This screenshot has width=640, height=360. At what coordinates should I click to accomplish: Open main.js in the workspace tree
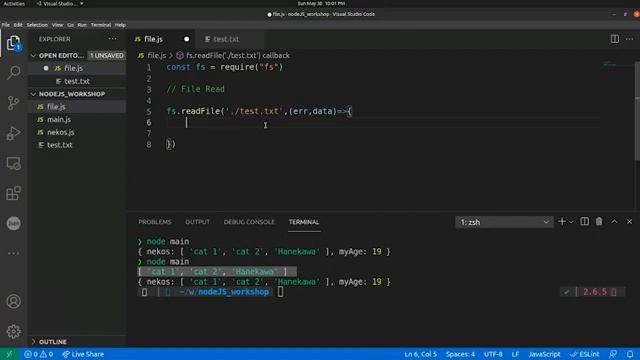[x=77, y=120]
